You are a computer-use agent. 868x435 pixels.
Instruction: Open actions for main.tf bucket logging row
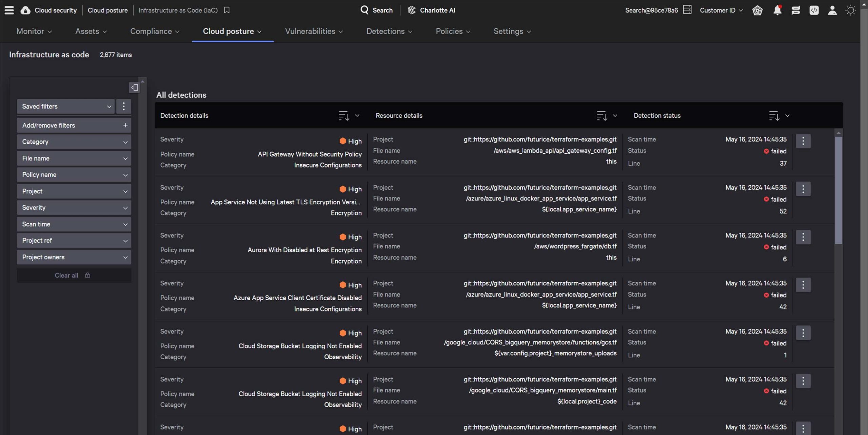pos(803,381)
